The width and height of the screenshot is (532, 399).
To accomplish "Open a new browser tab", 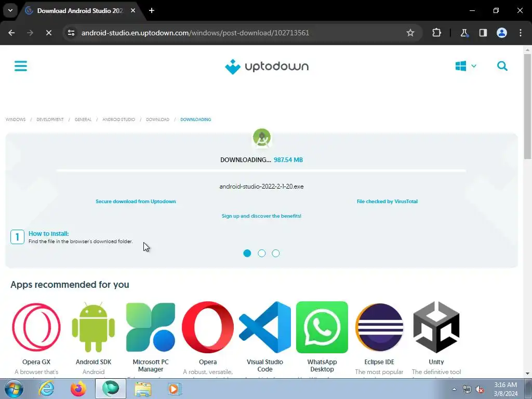I will pyautogui.click(x=152, y=10).
